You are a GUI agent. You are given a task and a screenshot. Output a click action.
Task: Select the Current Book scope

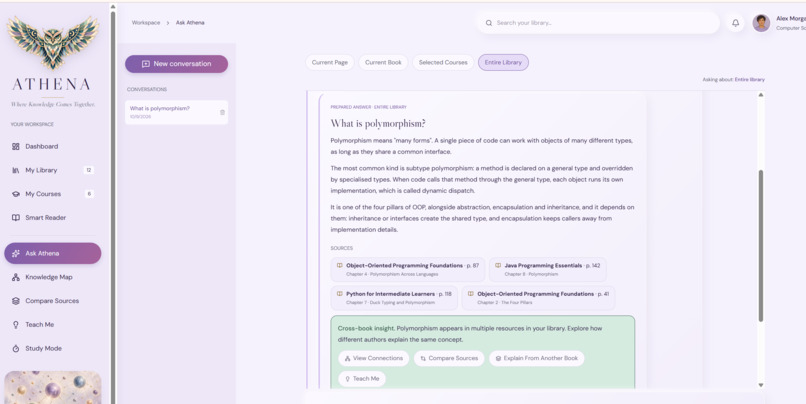coord(383,62)
